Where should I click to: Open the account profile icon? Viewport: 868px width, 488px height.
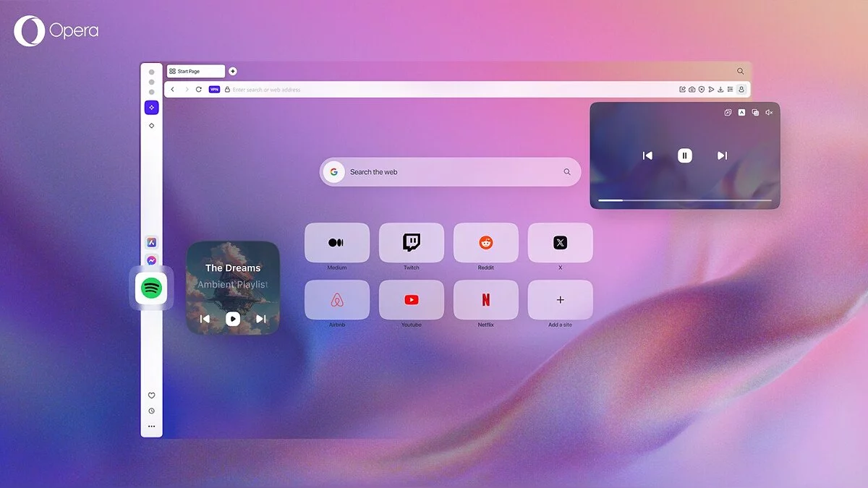pyautogui.click(x=741, y=90)
